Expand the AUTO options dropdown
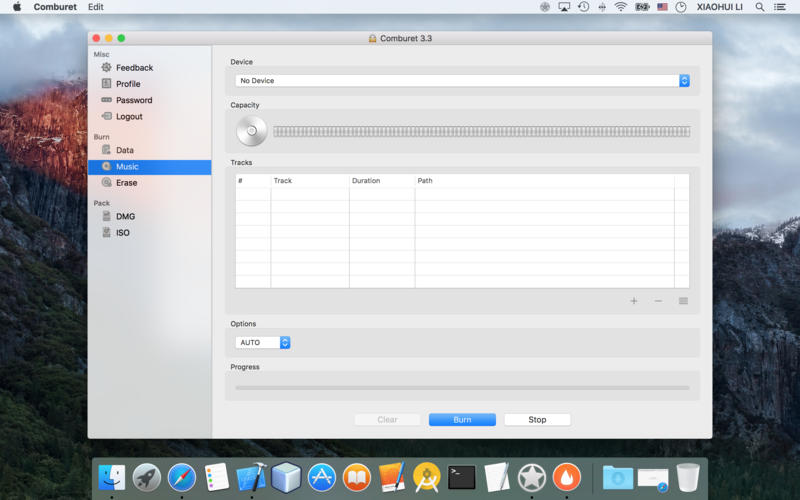Screen dimensions: 800x500 263,342
